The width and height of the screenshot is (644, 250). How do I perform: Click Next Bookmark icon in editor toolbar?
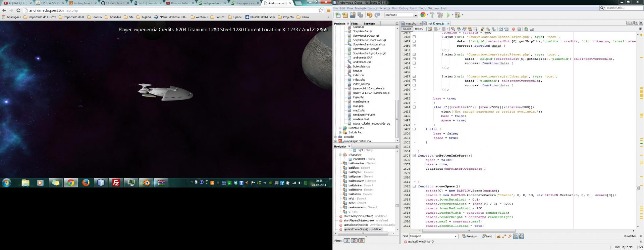488,29
